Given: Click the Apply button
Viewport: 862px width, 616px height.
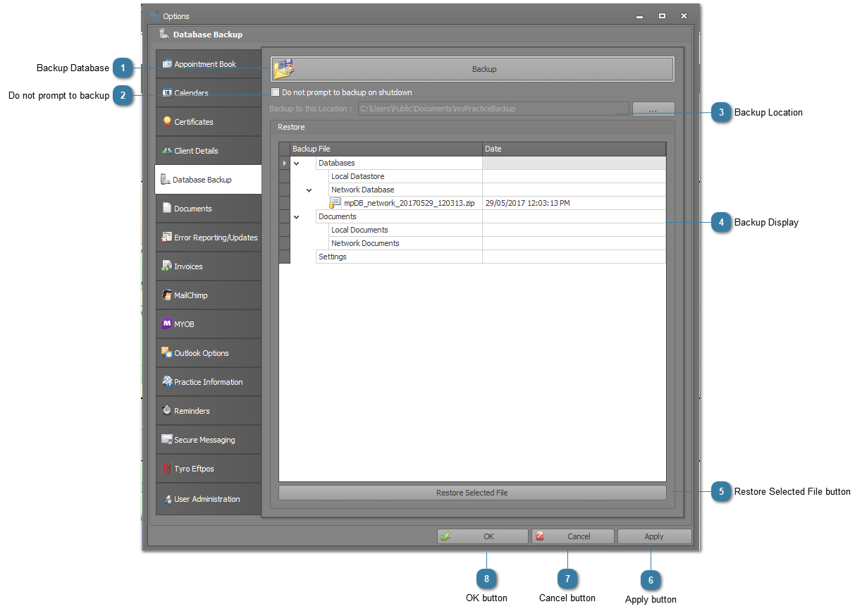Looking at the screenshot, I should pyautogui.click(x=654, y=536).
